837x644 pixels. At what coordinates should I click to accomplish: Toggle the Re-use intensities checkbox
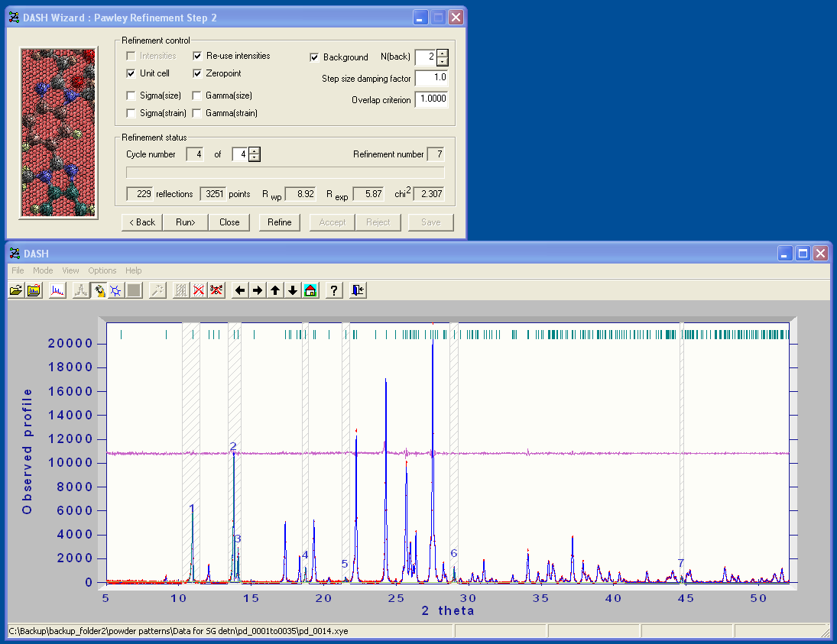point(197,56)
